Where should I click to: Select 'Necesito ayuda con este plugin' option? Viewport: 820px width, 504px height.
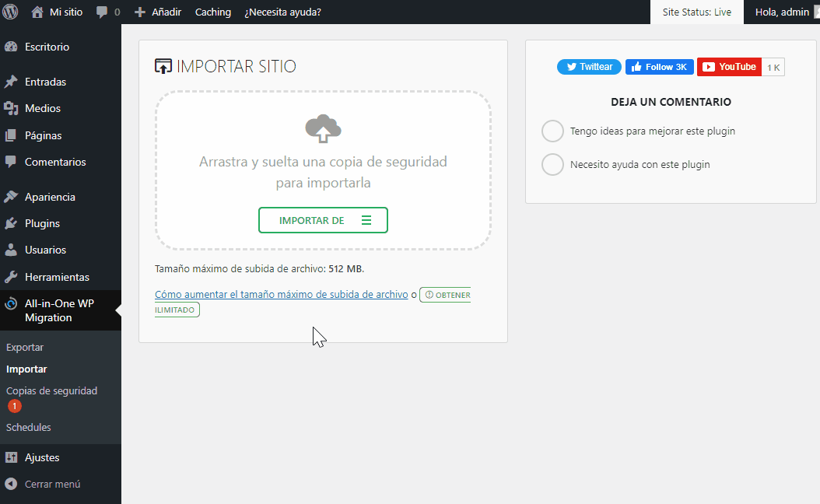click(x=553, y=165)
